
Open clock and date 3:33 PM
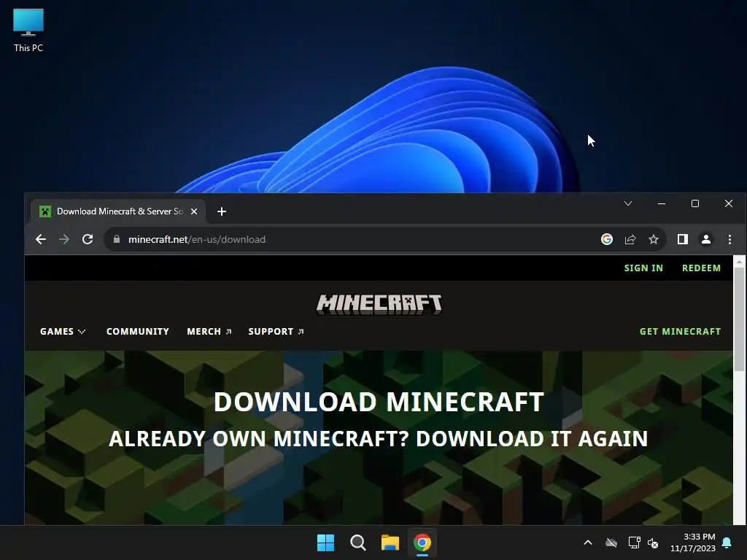click(x=693, y=542)
